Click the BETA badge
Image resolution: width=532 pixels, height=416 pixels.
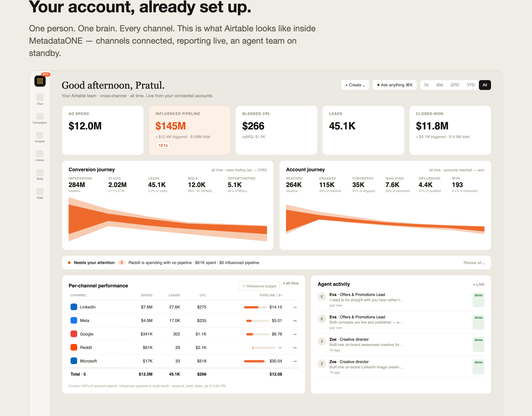(46, 74)
